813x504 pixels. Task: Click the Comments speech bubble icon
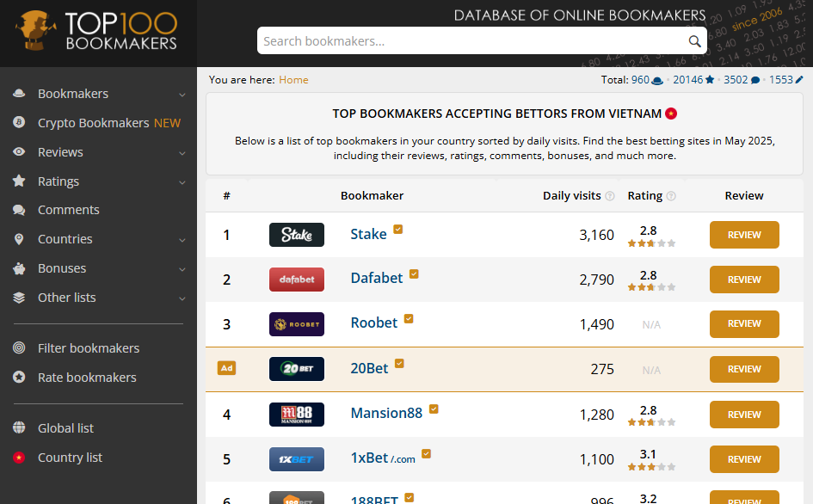19,210
